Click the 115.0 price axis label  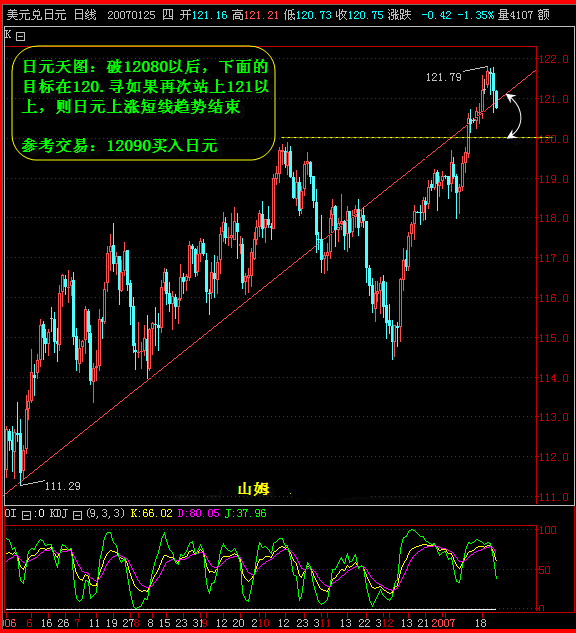[553, 338]
